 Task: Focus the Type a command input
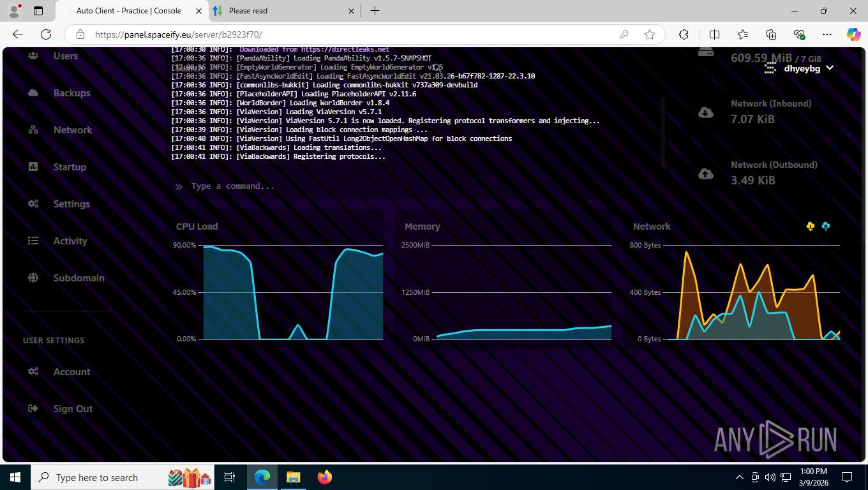(x=415, y=186)
